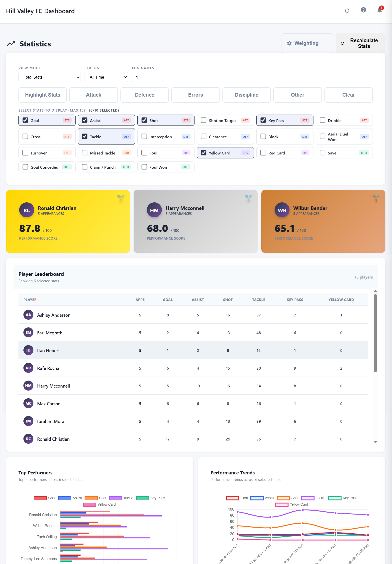The height and width of the screenshot is (564, 392).
Task: Click the leaderboard scrollbar thumb
Action: [x=375, y=333]
